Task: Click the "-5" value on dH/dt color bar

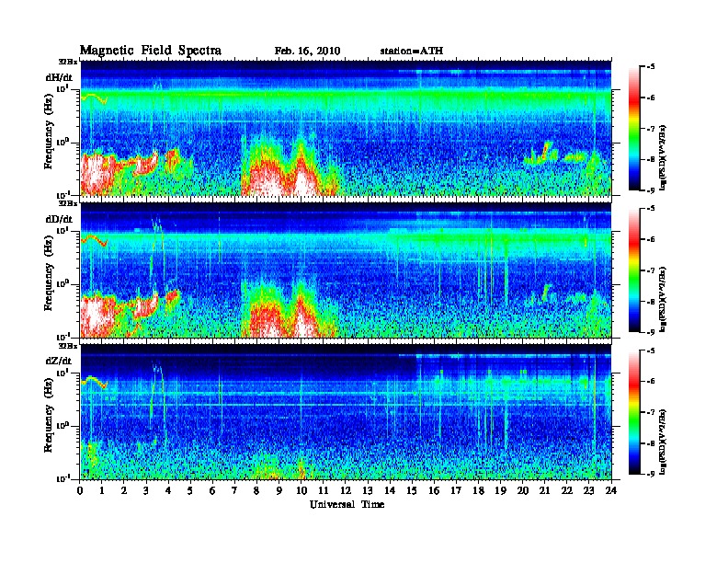Action: tap(651, 67)
